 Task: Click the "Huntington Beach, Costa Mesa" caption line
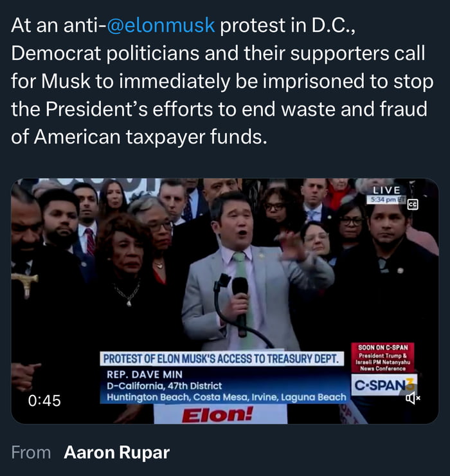click(226, 398)
